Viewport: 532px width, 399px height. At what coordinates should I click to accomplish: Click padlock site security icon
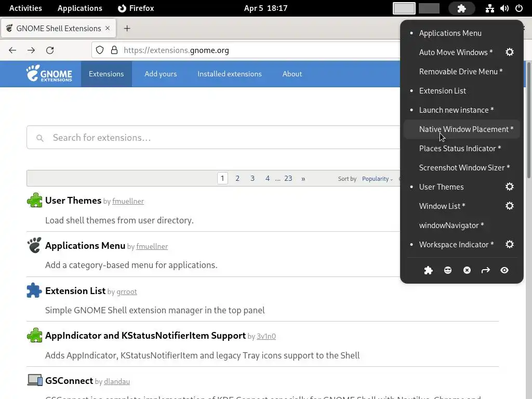(114, 50)
